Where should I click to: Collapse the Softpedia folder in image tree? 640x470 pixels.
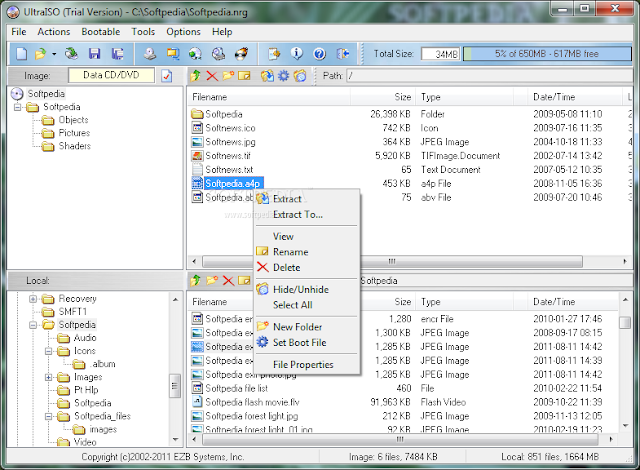click(18, 107)
